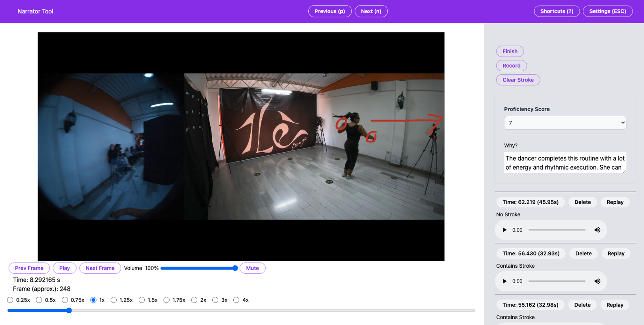Go to Next (n) item

[x=371, y=11]
